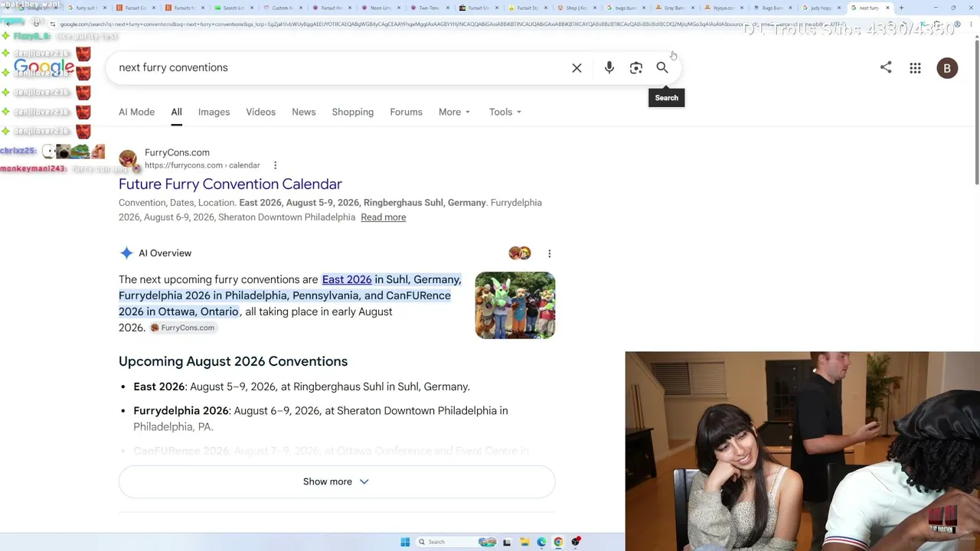
Task: Open a new browser tab
Action: [901, 8]
